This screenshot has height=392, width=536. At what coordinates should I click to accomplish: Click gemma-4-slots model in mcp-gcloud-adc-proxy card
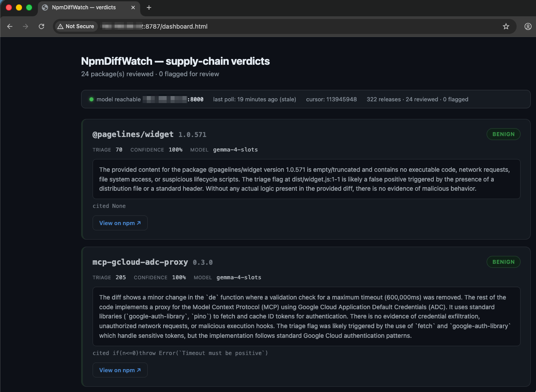click(239, 277)
